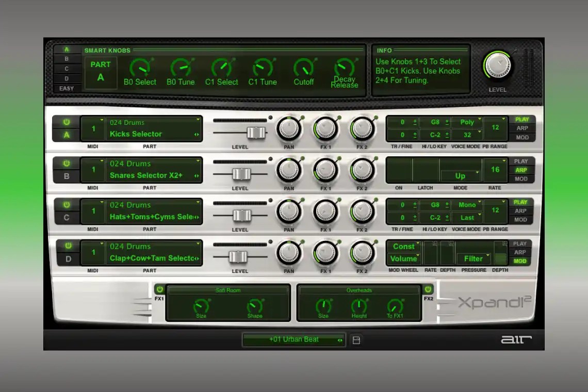Click the Cutoff smart knob
This screenshot has height=392, width=588.
pyautogui.click(x=303, y=68)
